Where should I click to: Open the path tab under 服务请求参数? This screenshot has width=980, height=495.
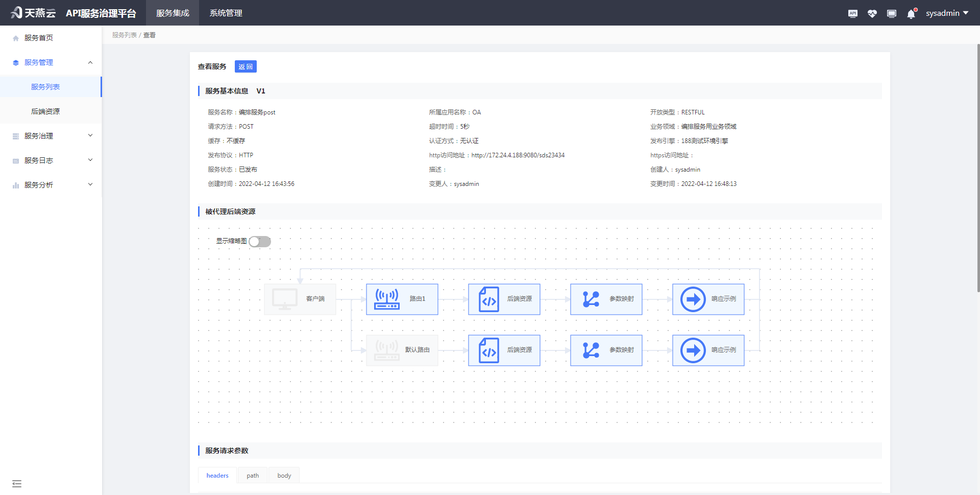pos(252,475)
